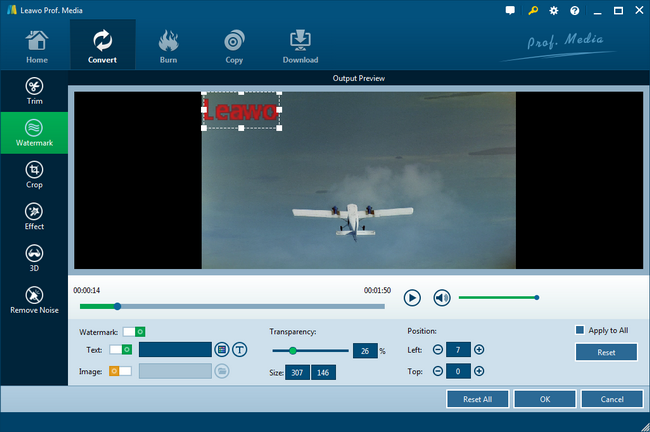This screenshot has height=432, width=650.
Task: Open the Trim tool in sidebar
Action: click(x=34, y=90)
